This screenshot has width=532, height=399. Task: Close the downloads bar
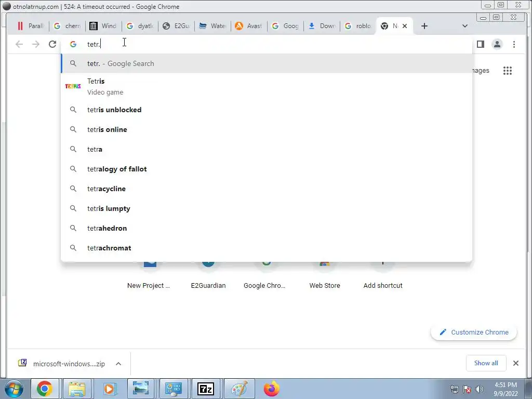(516, 363)
